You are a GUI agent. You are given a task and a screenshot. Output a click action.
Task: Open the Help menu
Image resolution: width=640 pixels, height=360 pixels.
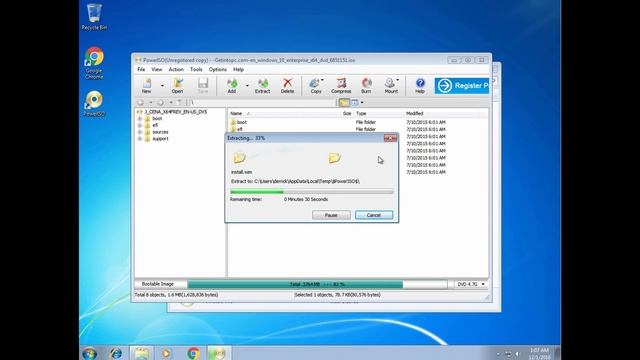(x=238, y=70)
